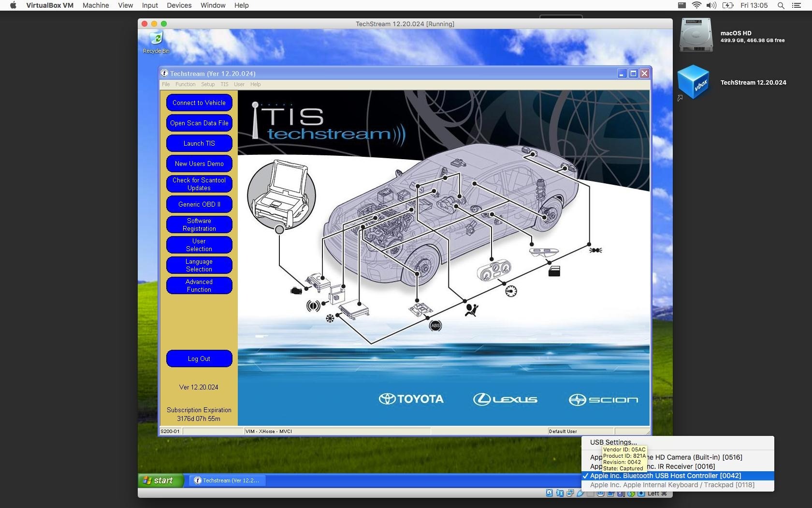
Task: Click the User Selection button
Action: click(x=199, y=245)
